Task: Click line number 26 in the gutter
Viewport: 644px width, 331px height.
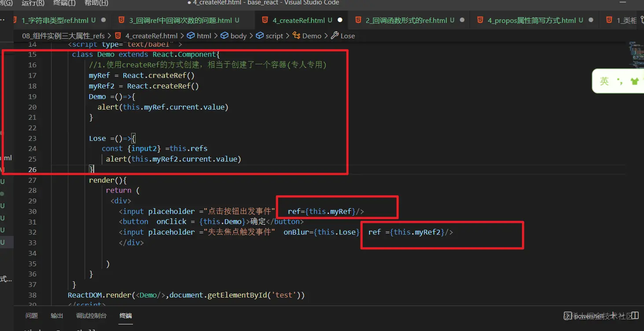Action: tap(32, 169)
